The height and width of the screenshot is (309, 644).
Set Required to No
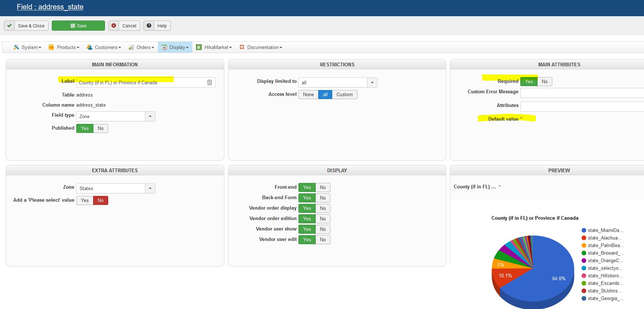coord(545,81)
